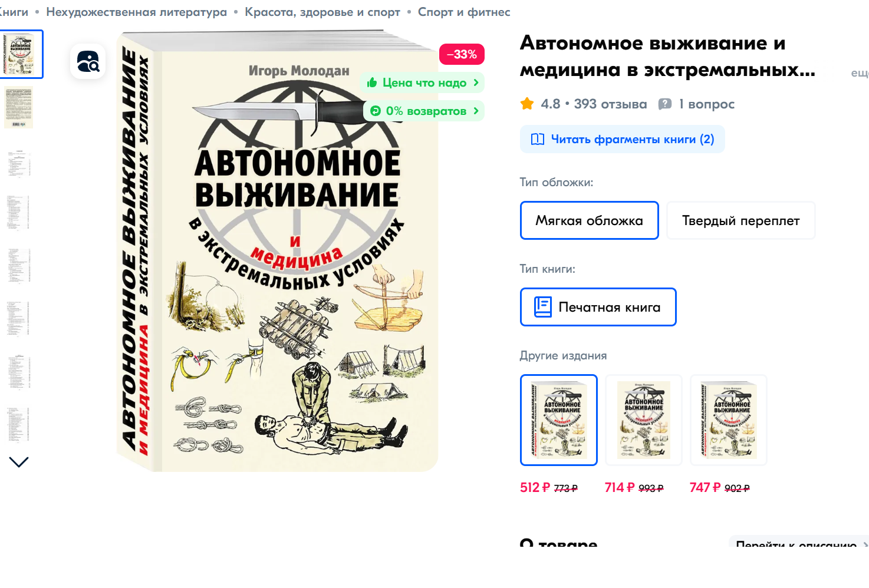Open the 393 отзыва reviews link

click(x=610, y=104)
